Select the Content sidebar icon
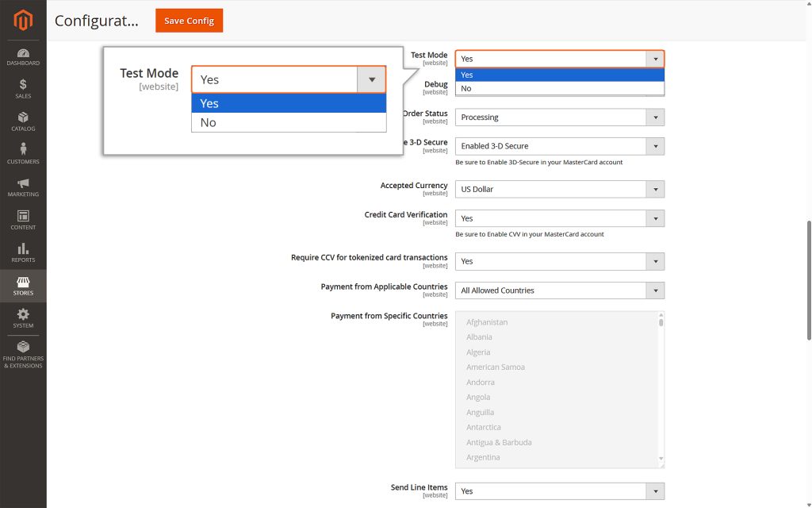Screen dimensions: 812x508 point(22,218)
